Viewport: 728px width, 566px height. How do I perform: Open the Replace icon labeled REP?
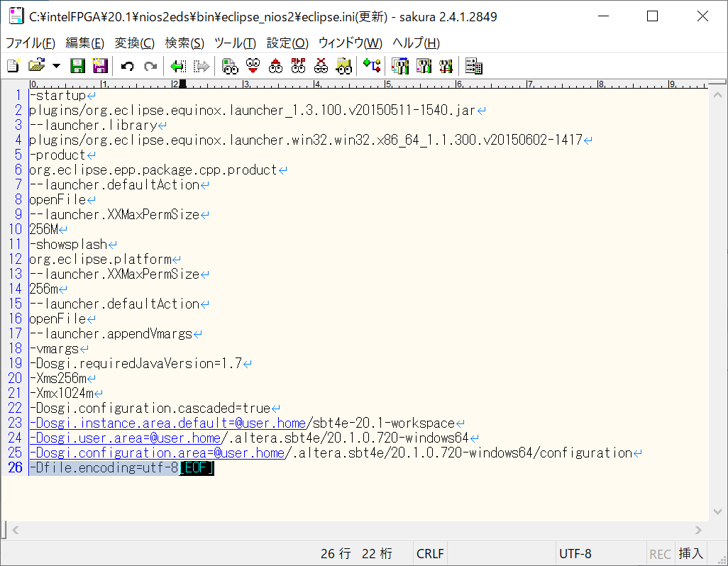[298, 66]
